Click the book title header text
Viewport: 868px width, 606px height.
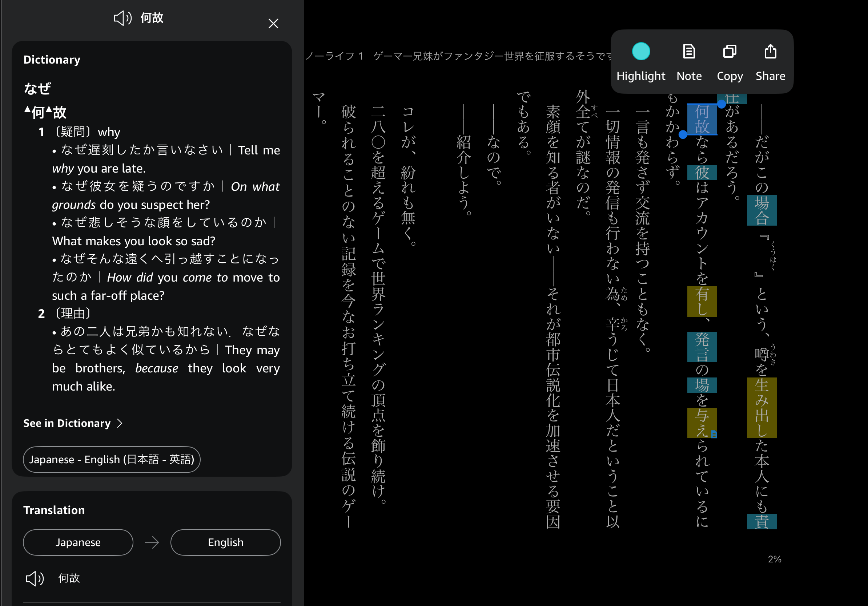(x=457, y=56)
